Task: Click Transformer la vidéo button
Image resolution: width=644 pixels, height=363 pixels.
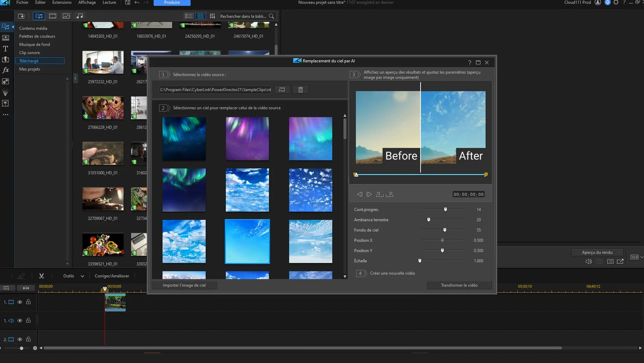Action: click(459, 285)
